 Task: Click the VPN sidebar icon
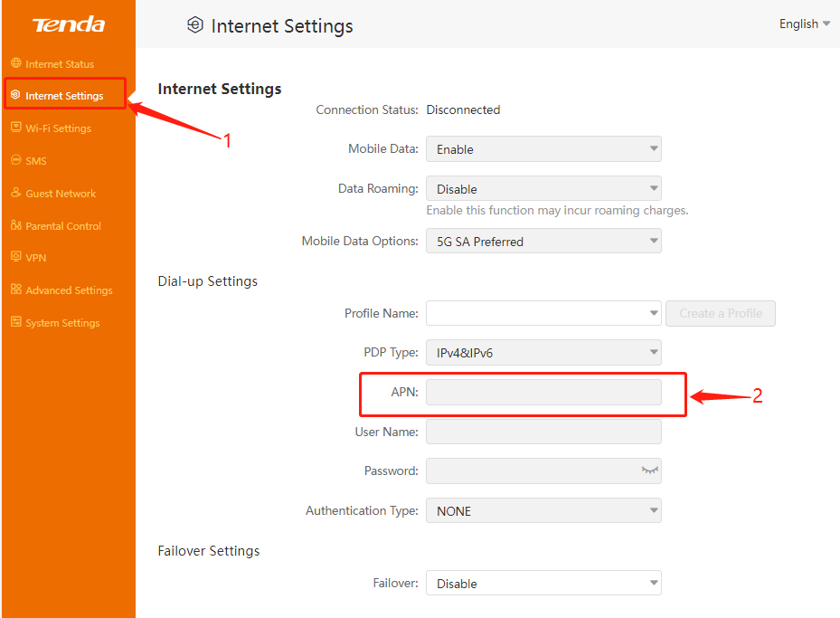[x=15, y=257]
